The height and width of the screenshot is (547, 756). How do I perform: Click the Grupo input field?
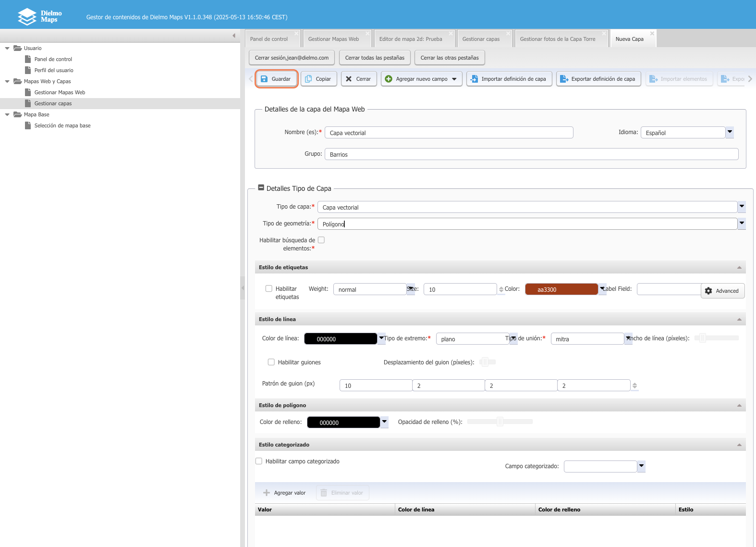click(532, 154)
